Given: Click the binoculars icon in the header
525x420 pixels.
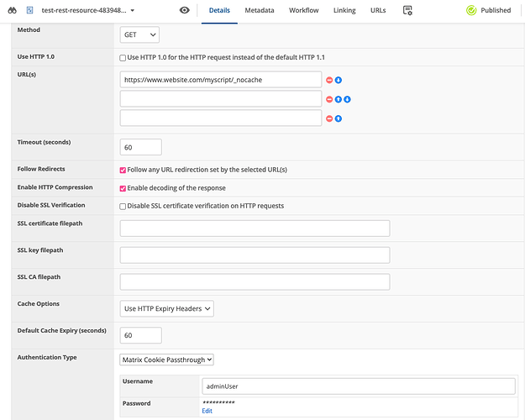Looking at the screenshot, I should click(x=11, y=10).
